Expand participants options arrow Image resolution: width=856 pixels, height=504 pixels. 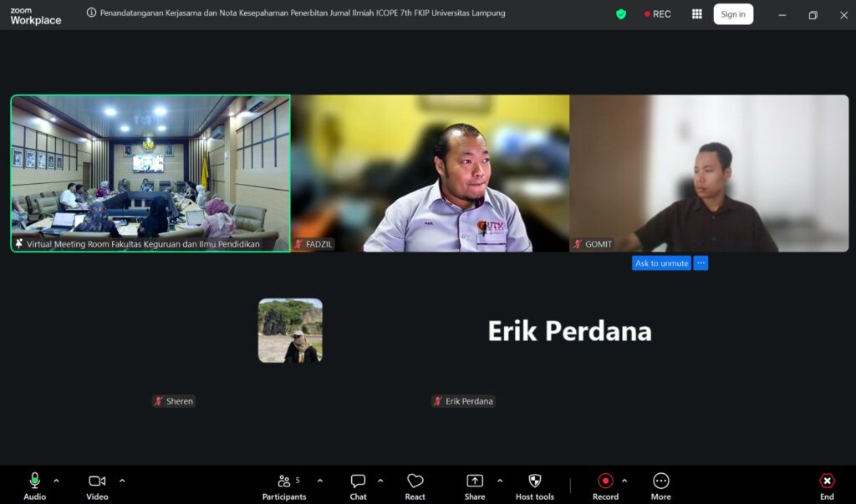320,481
